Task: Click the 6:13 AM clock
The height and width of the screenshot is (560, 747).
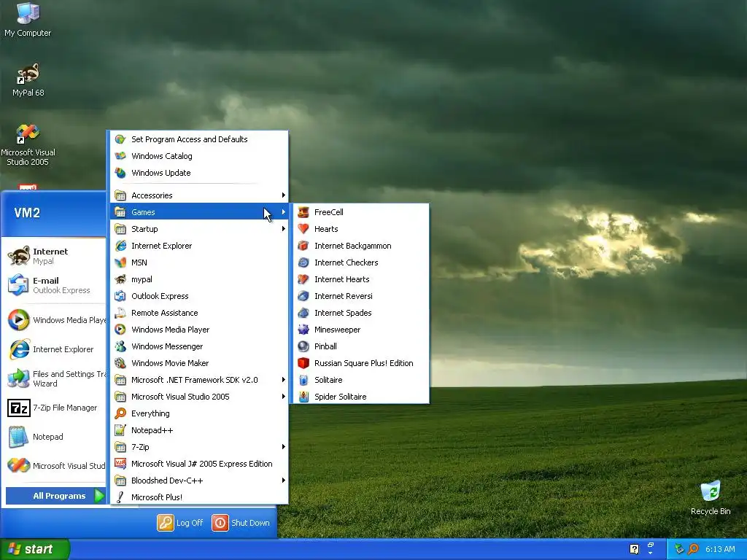Action: tap(720, 549)
